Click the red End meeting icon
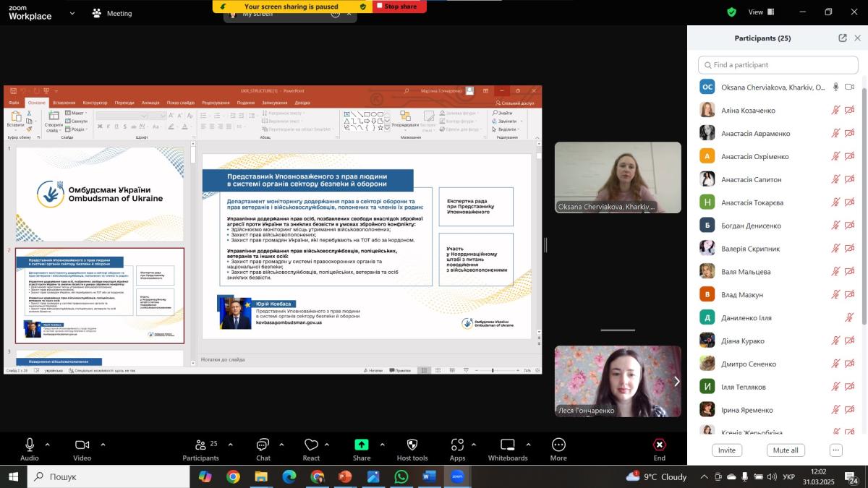Image resolution: width=868 pixels, height=488 pixels. pos(659,445)
